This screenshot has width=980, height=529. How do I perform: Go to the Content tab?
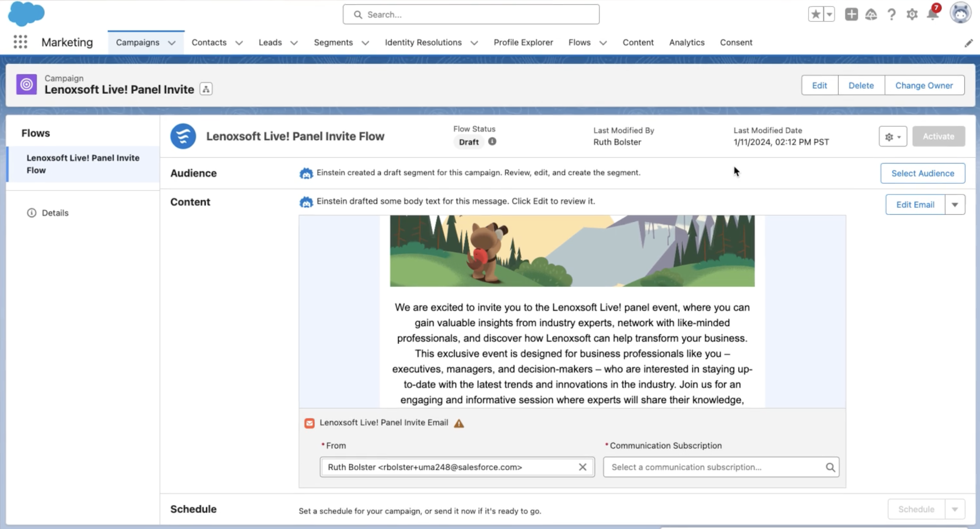638,42
